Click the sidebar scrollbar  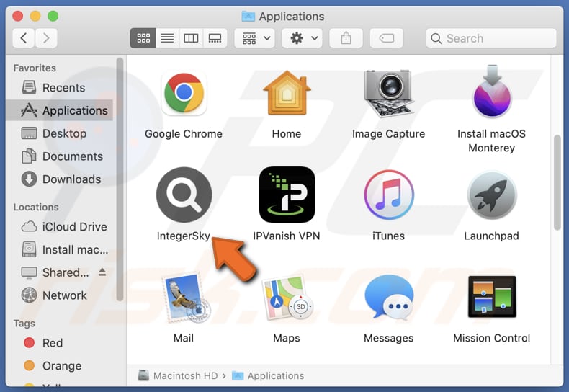click(x=120, y=179)
